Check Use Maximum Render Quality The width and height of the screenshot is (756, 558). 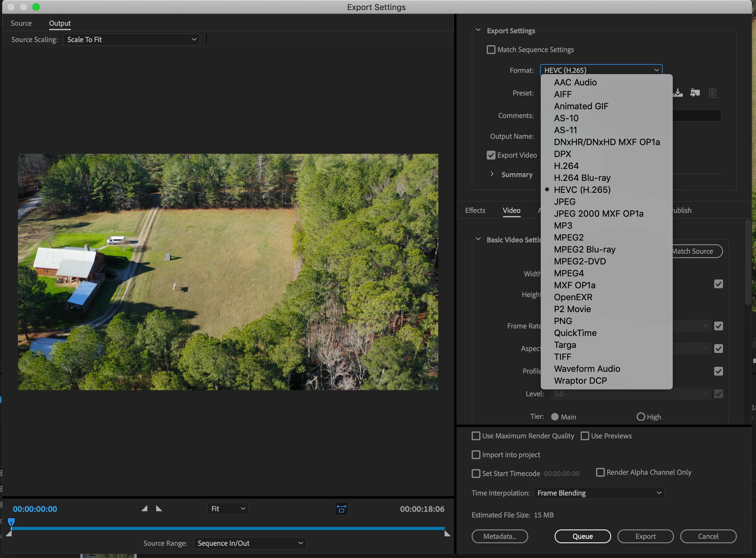point(476,436)
